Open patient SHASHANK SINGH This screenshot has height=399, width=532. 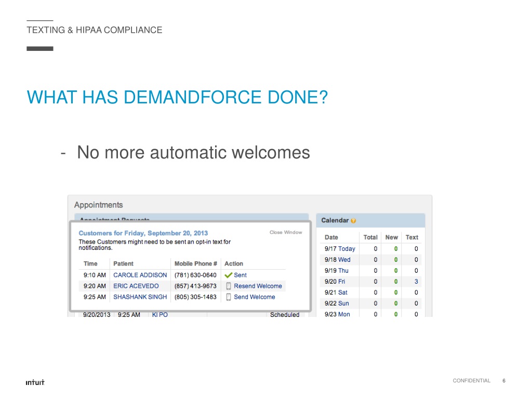tap(140, 297)
